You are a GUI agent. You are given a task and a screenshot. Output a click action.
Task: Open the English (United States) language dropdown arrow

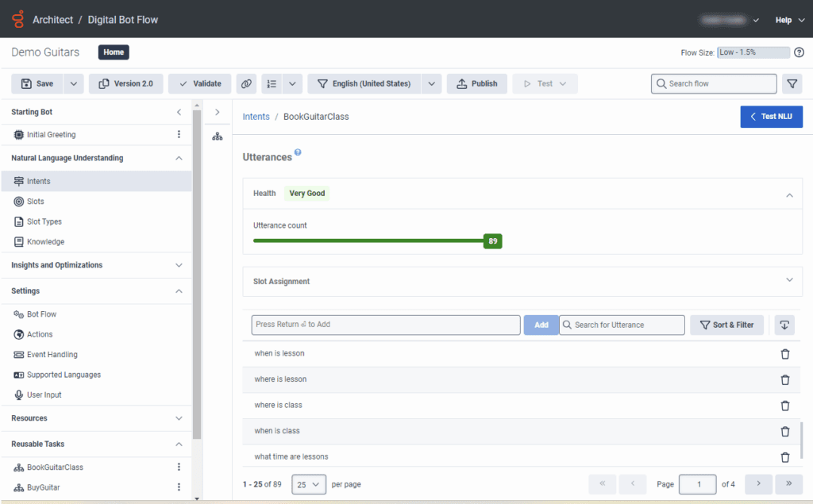[x=431, y=83]
